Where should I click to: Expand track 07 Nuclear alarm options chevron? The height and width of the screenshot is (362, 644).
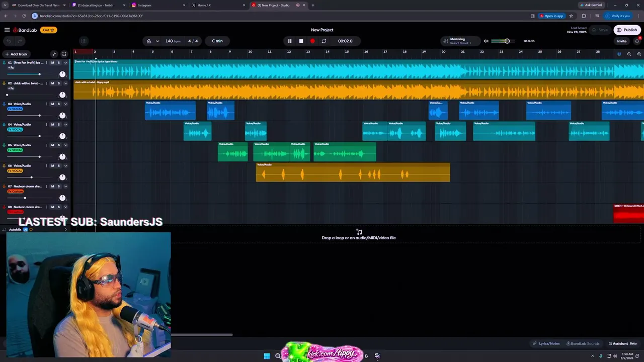click(65, 187)
